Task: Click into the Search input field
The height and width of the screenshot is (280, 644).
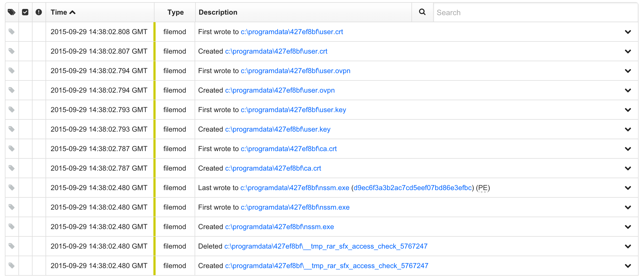Action: click(535, 12)
